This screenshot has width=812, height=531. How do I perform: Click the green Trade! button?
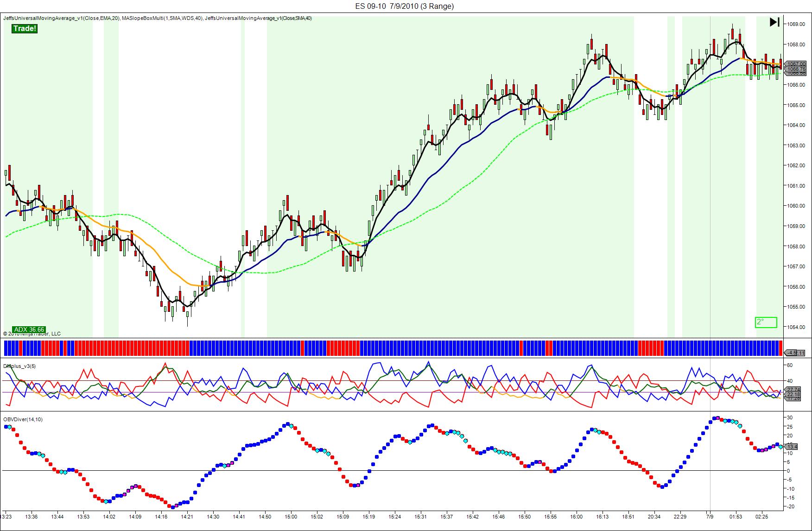tap(25, 29)
